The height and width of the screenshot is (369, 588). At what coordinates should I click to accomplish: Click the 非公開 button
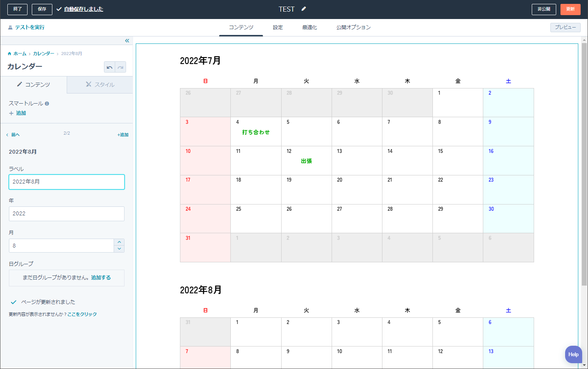[544, 9]
